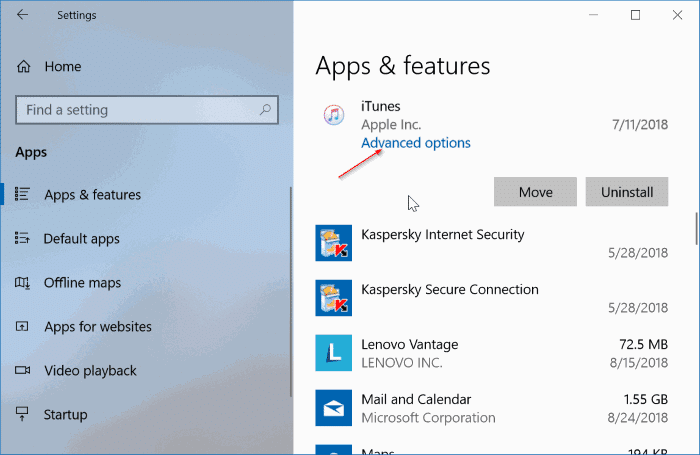Go back with the Settings back arrow

click(22, 15)
